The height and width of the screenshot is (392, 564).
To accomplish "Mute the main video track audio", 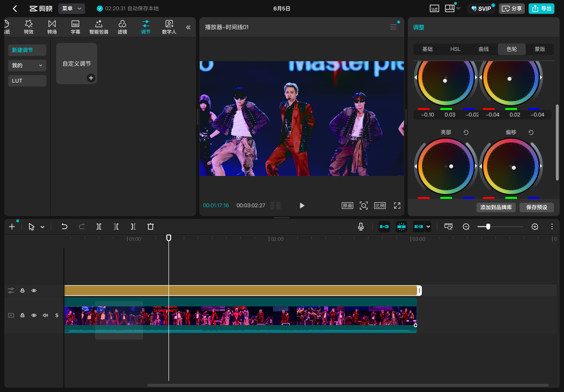I will point(45,315).
